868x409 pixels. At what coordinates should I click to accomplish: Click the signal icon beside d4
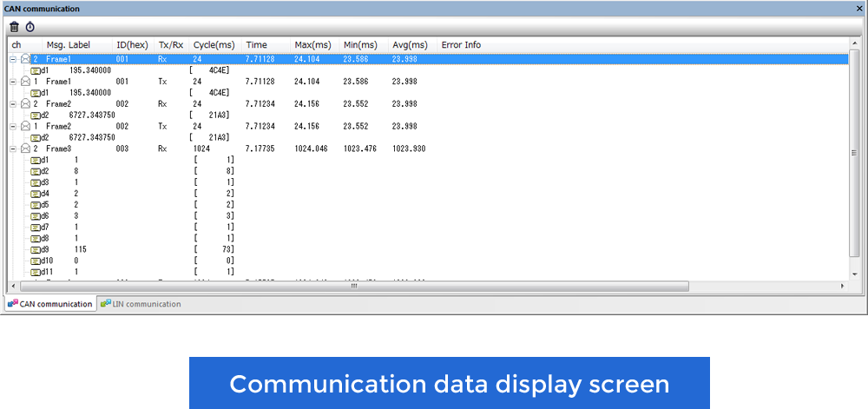[x=36, y=194]
